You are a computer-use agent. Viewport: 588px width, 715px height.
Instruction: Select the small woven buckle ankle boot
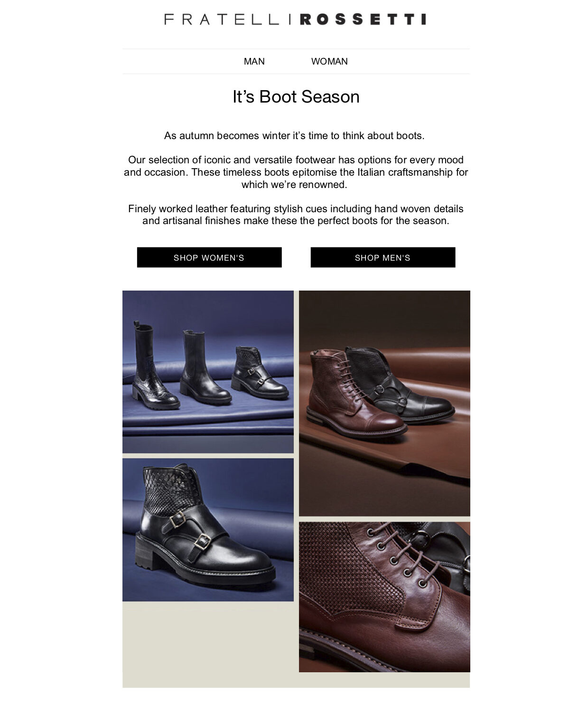point(259,373)
